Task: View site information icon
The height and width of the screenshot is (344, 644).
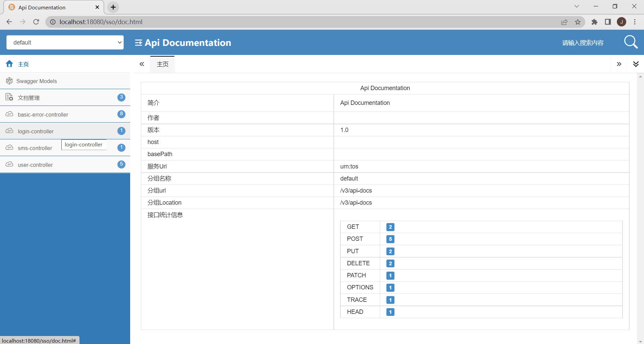Action: (x=53, y=22)
